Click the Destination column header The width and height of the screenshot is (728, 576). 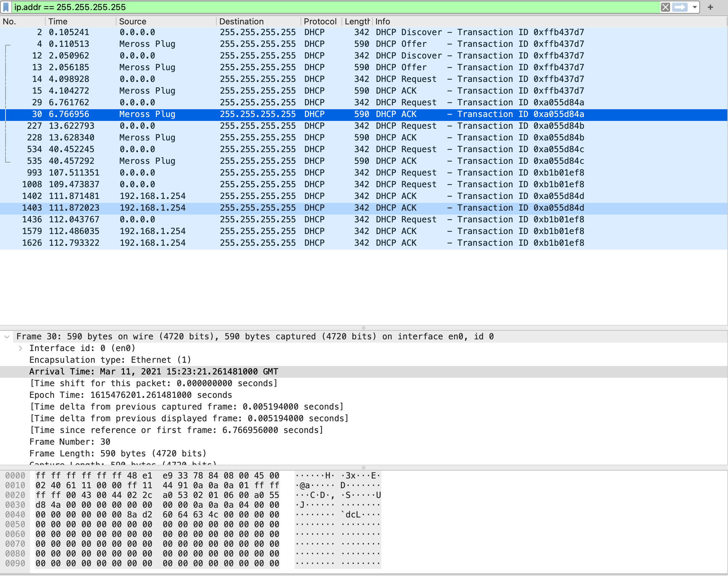[241, 21]
